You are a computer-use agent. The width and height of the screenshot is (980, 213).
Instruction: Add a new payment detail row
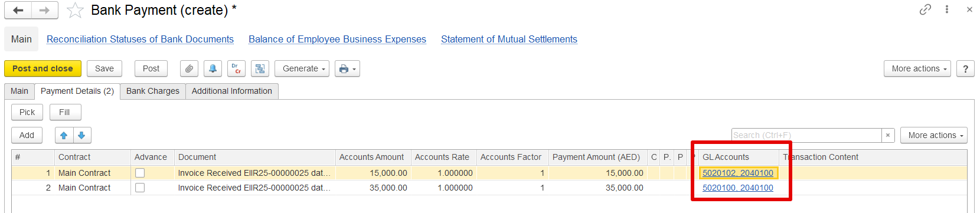coord(27,135)
